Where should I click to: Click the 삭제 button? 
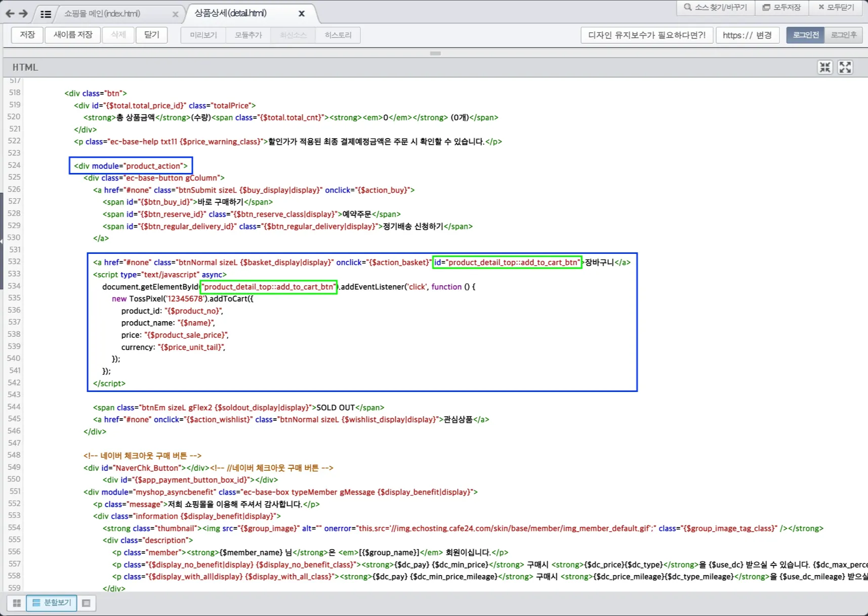point(118,35)
